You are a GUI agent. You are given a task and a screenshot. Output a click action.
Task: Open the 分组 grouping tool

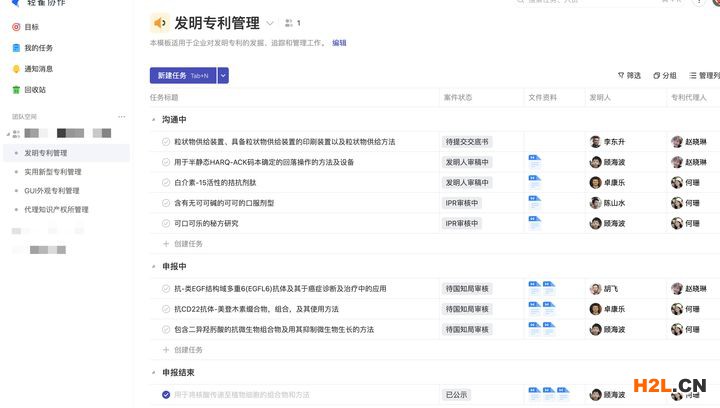point(664,75)
